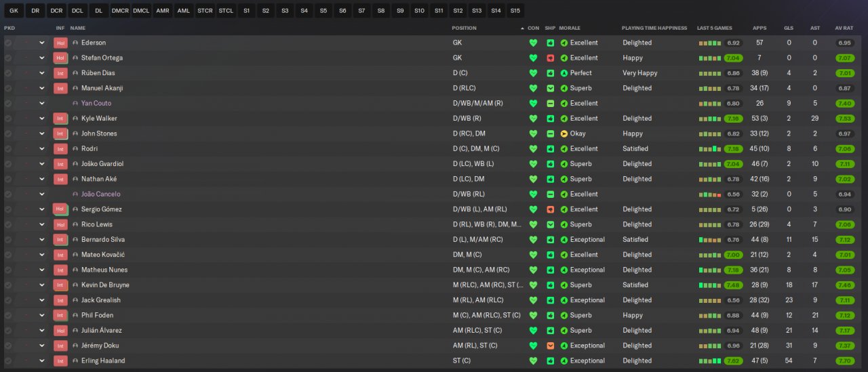Toggle the picked circle for Kevin De Bruyne

tap(8, 285)
